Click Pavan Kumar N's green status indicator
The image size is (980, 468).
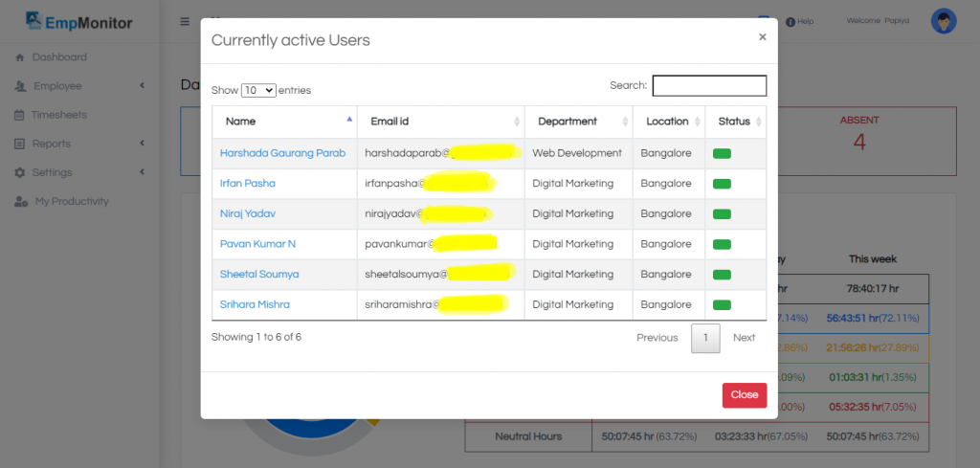click(722, 244)
